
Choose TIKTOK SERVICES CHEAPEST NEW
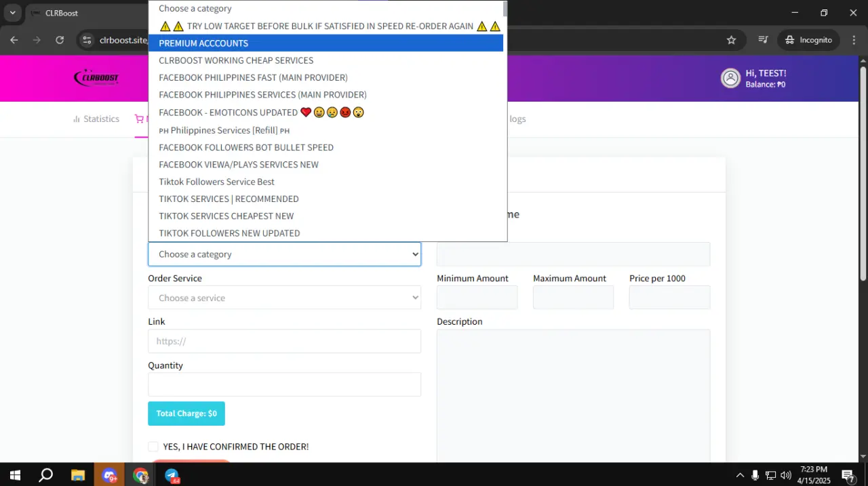(x=326, y=216)
